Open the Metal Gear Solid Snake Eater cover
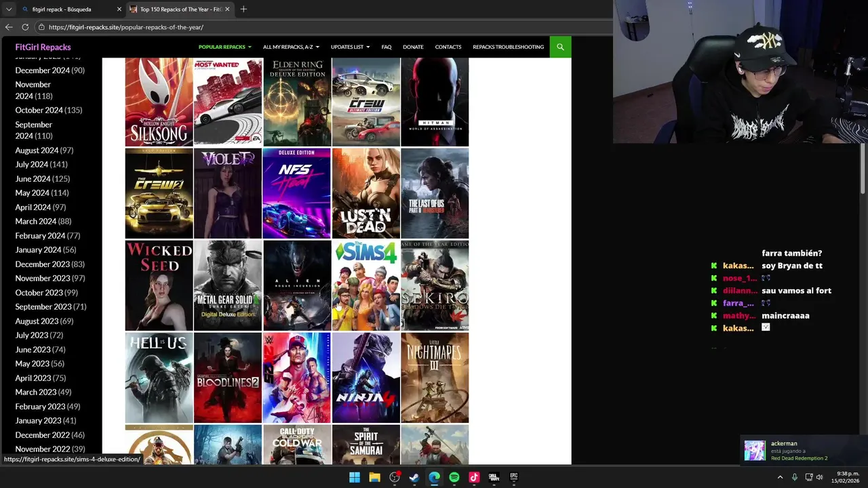This screenshot has width=868, height=488. click(x=228, y=285)
